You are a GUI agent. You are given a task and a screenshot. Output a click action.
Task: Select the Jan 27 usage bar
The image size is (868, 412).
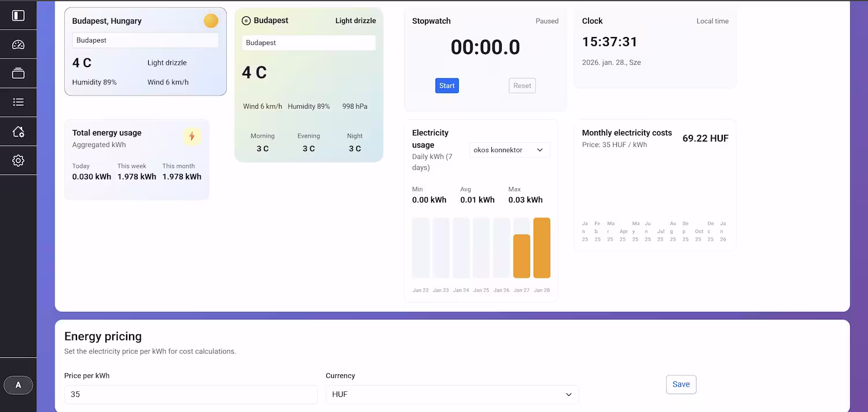[x=521, y=256]
